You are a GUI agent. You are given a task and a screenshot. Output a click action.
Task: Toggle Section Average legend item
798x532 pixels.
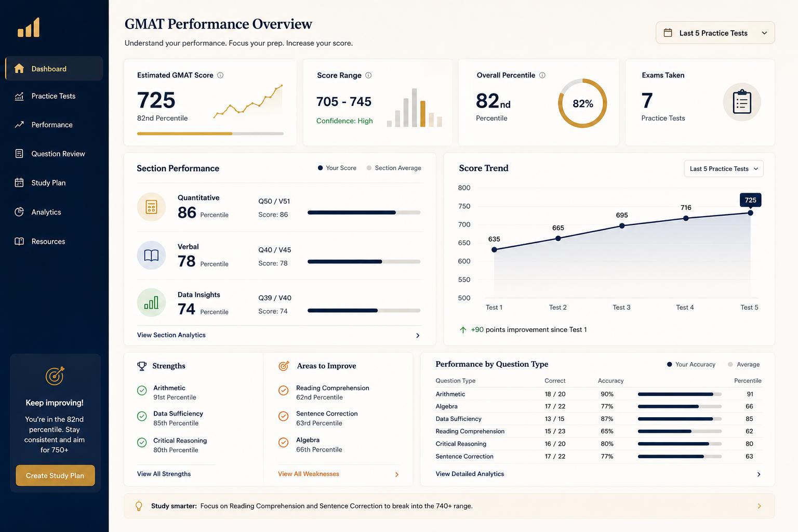[x=394, y=168]
